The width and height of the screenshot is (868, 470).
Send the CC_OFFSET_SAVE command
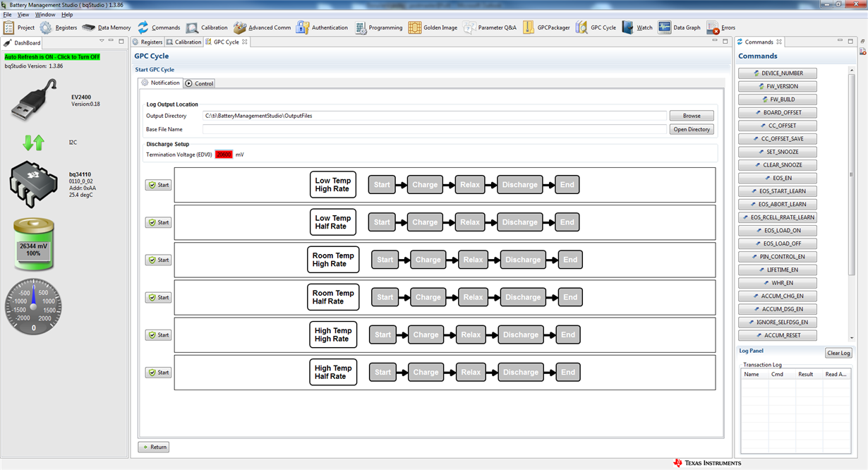coord(778,138)
